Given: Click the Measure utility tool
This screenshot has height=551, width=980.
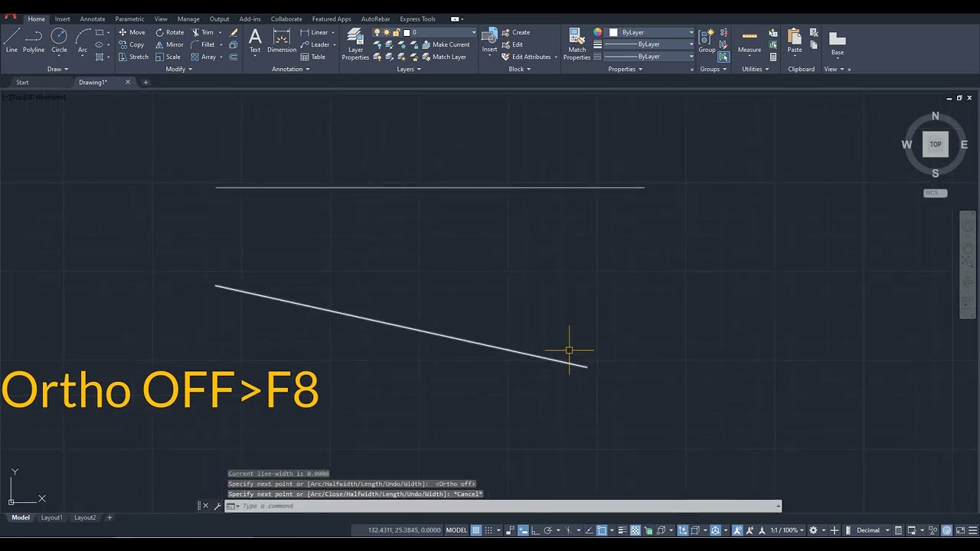Looking at the screenshot, I should click(x=750, y=40).
